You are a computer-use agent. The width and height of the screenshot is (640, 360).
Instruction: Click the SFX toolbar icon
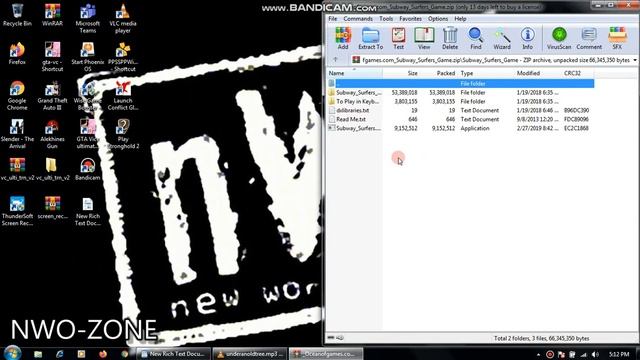617,38
